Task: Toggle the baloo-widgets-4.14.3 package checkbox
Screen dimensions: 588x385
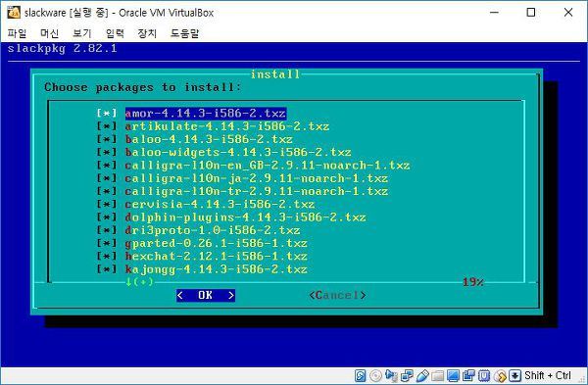Action: point(107,152)
